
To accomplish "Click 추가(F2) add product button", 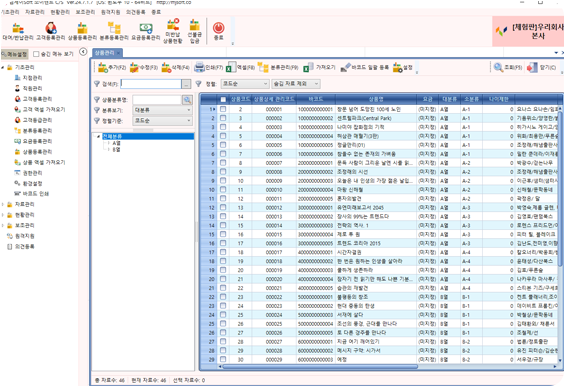I will 112,67.
